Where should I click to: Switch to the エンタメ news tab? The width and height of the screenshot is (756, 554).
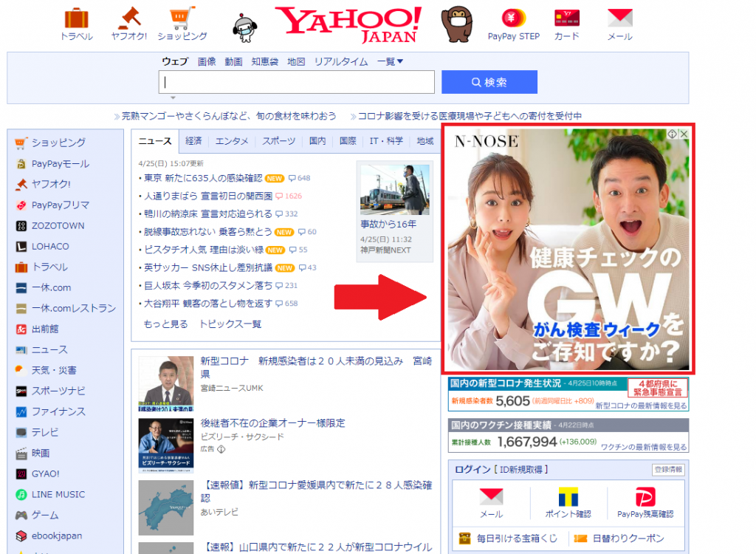click(x=232, y=141)
